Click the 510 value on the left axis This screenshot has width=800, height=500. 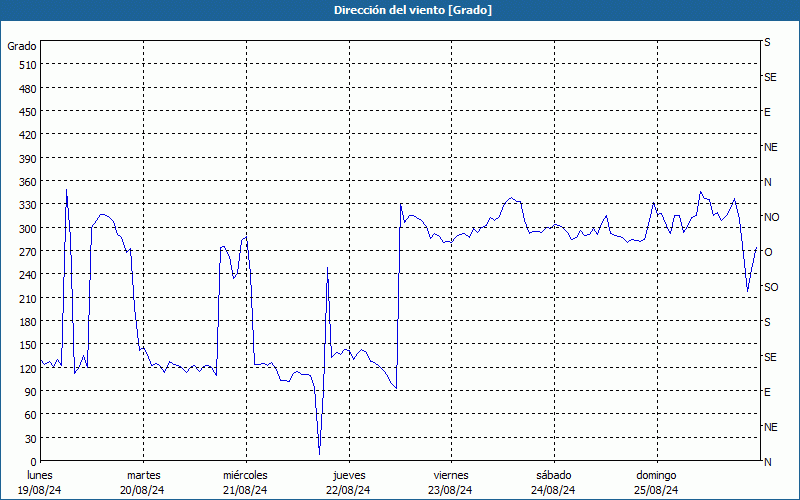[28, 65]
